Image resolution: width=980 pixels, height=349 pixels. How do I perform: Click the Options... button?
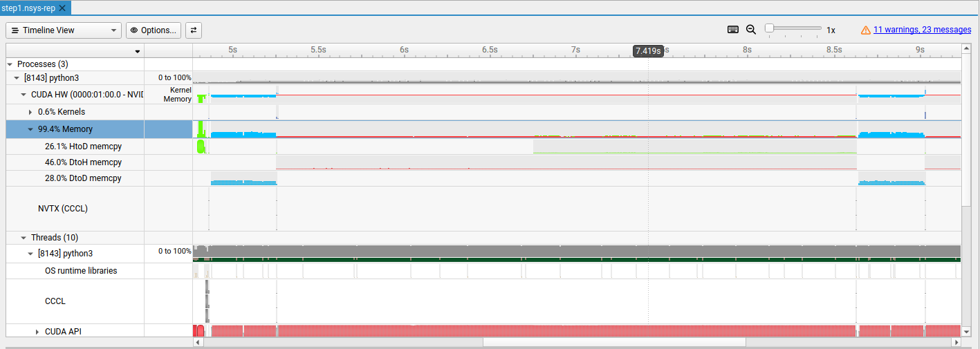[x=154, y=30]
